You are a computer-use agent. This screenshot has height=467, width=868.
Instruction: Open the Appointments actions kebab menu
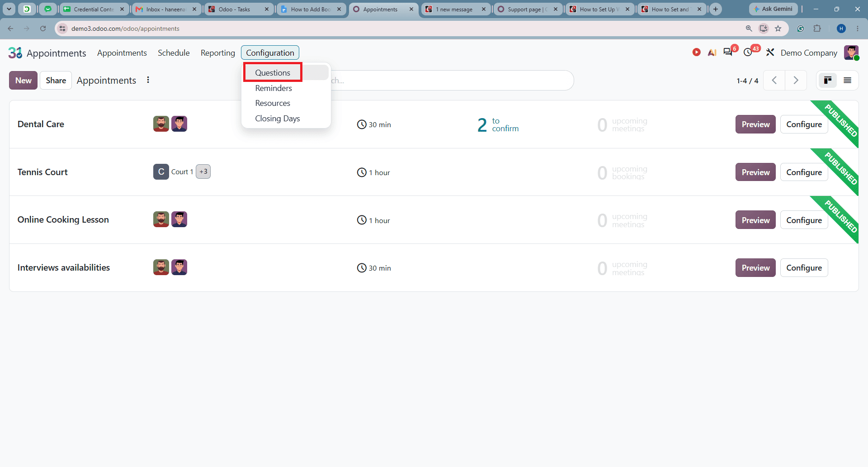[x=148, y=80]
